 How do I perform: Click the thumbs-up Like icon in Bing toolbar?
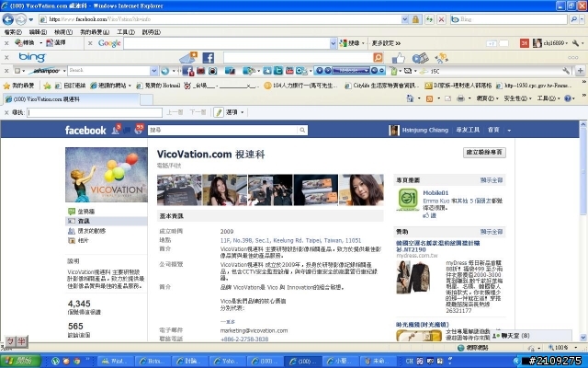pos(398,58)
